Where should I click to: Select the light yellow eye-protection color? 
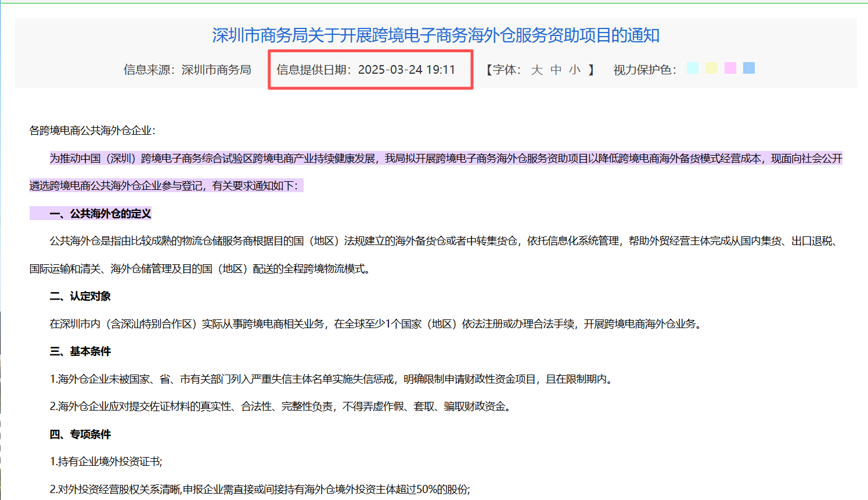coord(711,68)
